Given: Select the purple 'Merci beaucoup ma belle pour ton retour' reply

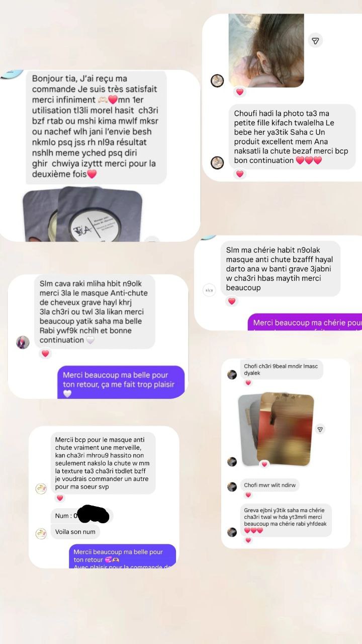Looking at the screenshot, I should pos(121,382).
